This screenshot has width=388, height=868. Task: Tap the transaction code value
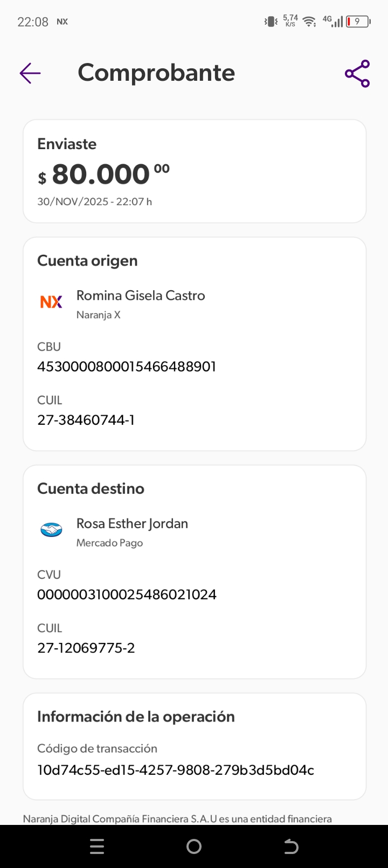(176, 770)
